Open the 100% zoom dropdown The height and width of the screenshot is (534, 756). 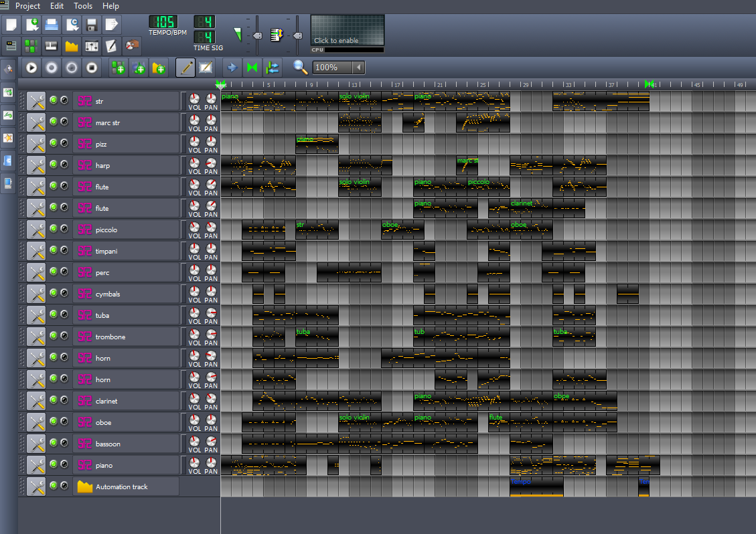359,68
